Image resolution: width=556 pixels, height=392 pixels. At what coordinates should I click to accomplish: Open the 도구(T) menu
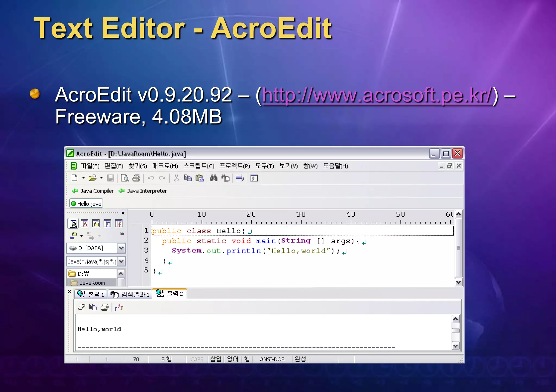(264, 166)
